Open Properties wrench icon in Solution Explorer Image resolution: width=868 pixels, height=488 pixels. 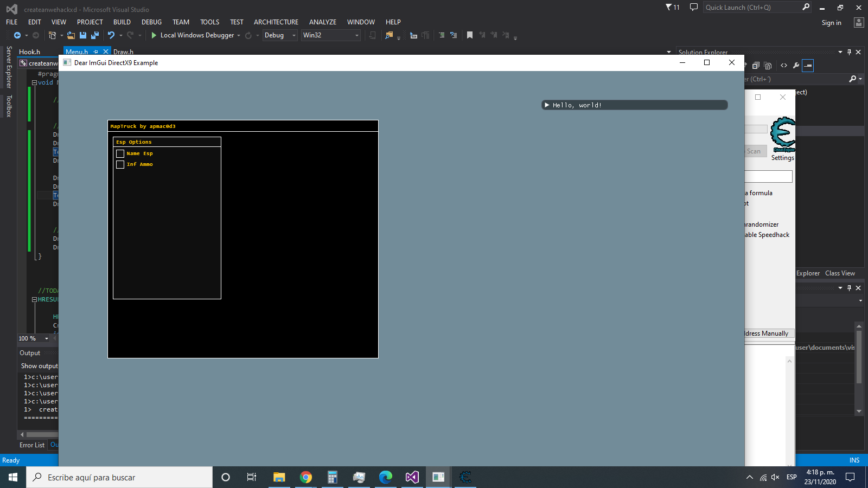pos(796,66)
